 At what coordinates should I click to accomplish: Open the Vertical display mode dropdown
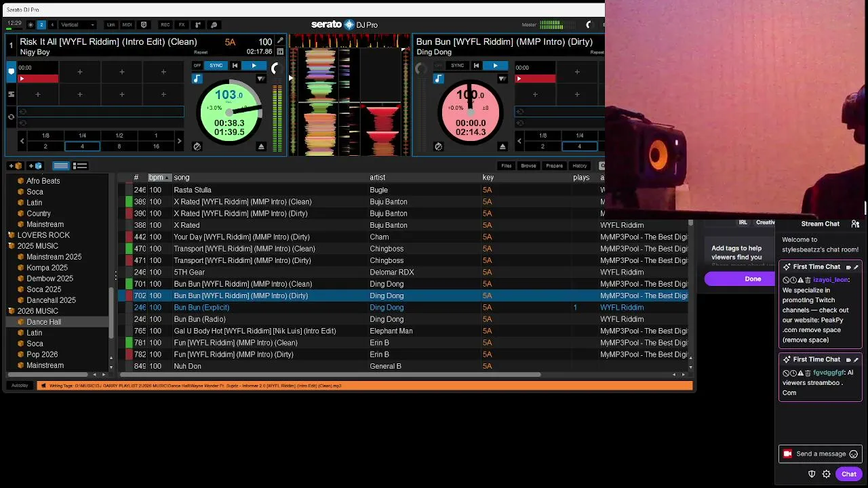coord(78,25)
